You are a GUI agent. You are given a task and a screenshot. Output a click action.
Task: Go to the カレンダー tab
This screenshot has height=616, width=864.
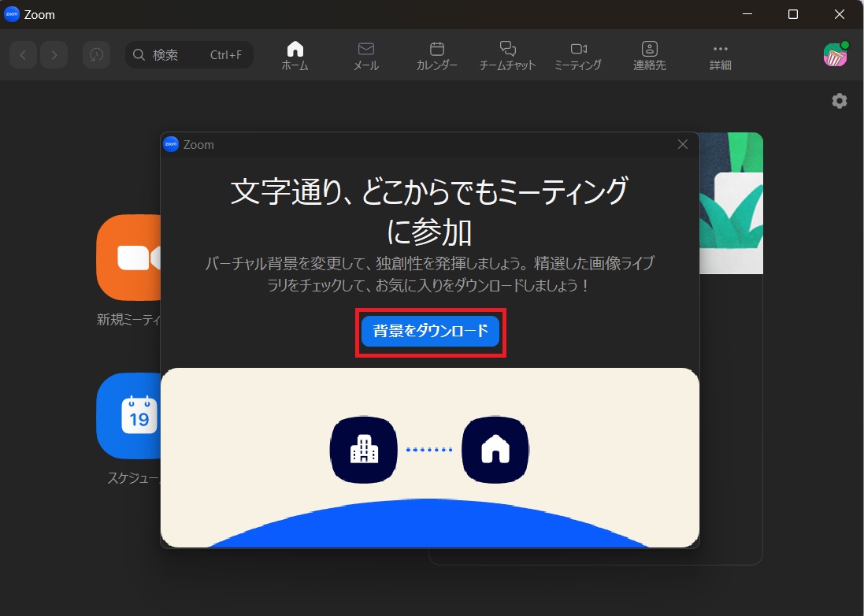[x=436, y=56]
